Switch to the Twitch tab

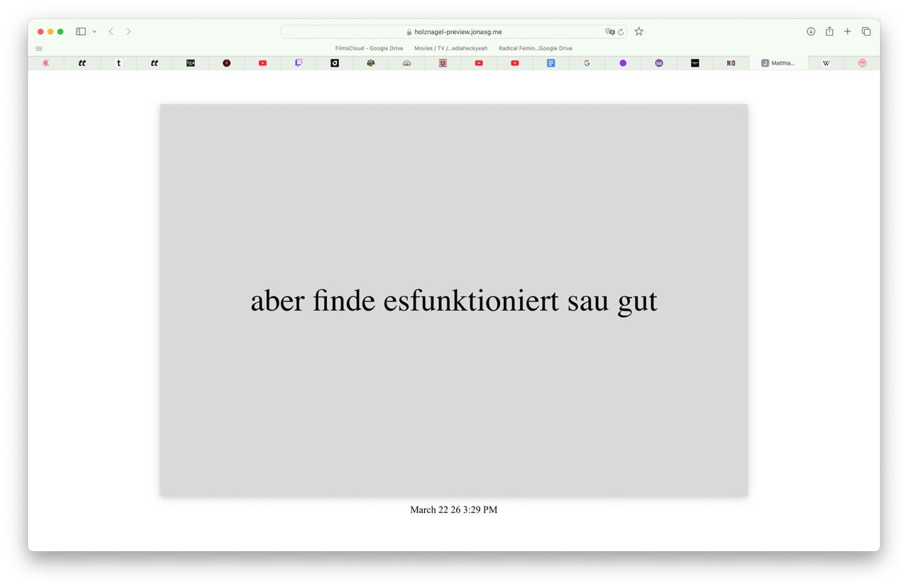(x=299, y=63)
